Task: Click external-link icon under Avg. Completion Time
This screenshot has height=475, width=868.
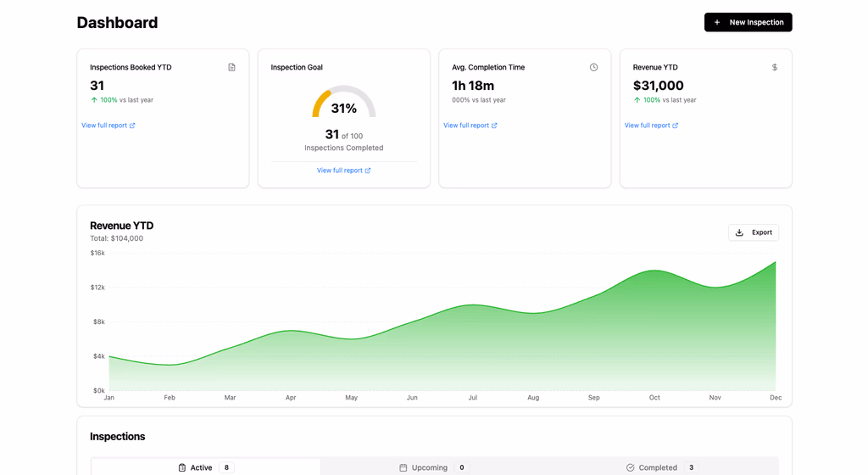Action: (494, 126)
